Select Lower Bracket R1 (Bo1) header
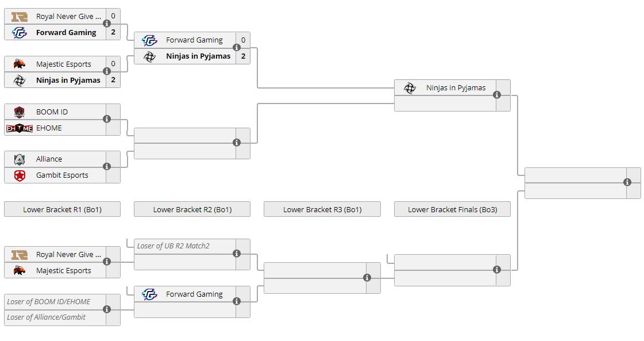 [x=62, y=209]
